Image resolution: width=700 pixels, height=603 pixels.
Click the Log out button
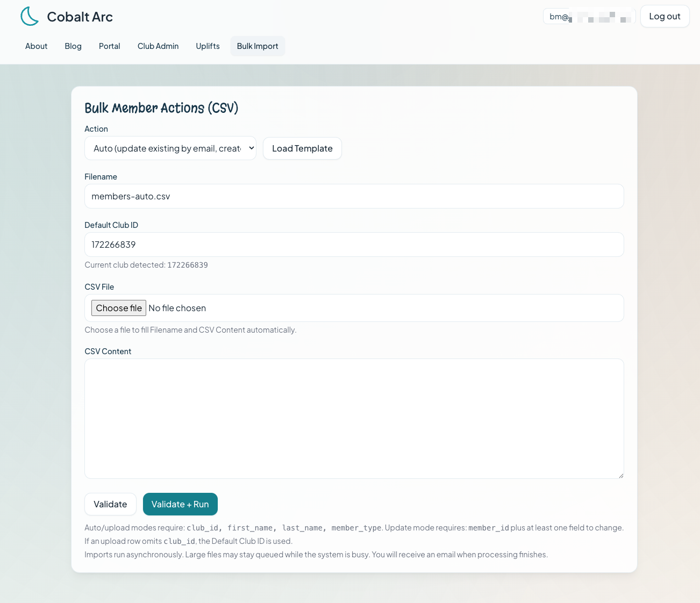click(x=665, y=16)
